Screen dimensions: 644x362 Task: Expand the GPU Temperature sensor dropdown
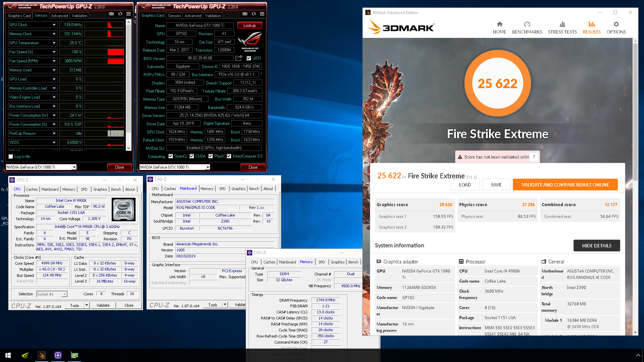click(x=54, y=43)
